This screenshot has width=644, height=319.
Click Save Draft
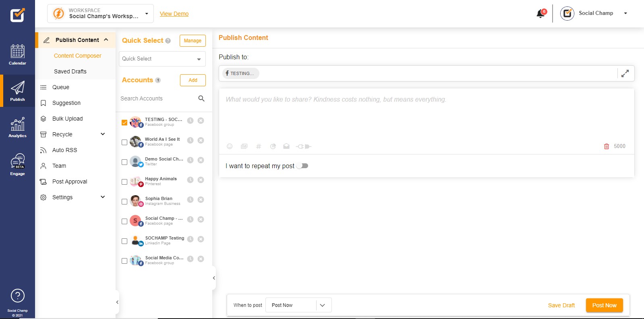point(561,305)
